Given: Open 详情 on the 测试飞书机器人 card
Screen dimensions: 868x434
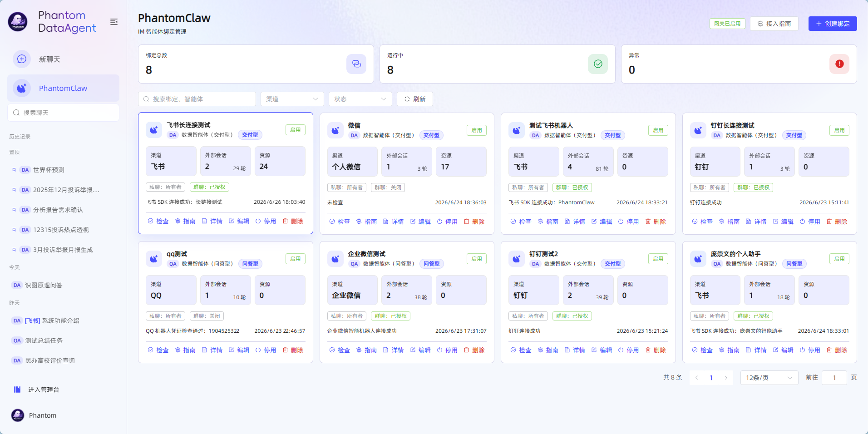Looking at the screenshot, I should click(x=575, y=222).
